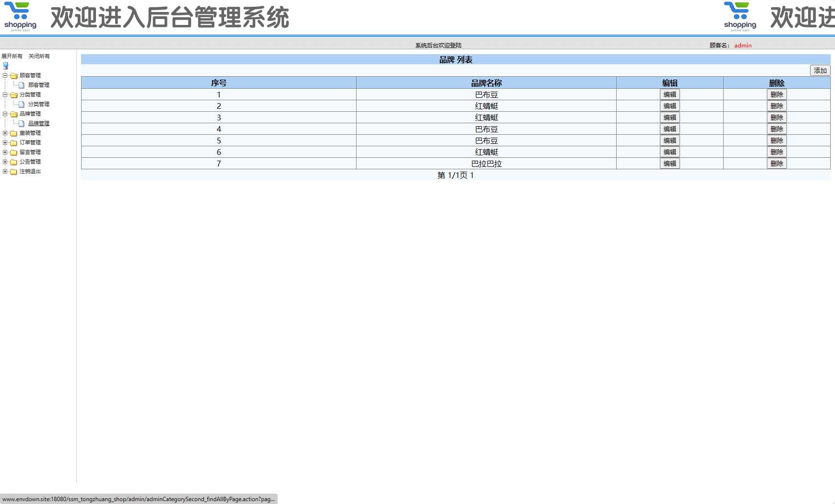The width and height of the screenshot is (835, 504).
Task: Select 关闭所有 to collapse all nodes
Action: click(x=39, y=56)
